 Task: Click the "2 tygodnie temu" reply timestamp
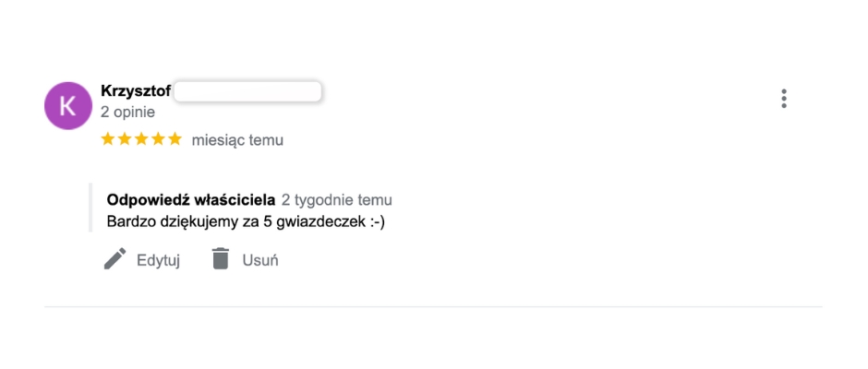pos(336,199)
